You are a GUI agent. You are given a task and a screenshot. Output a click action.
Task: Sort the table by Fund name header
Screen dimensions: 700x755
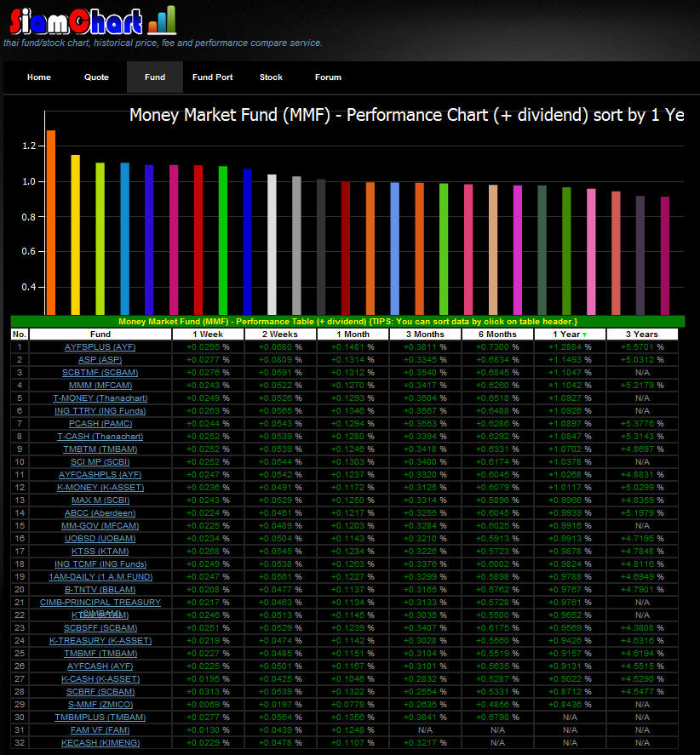pos(100,334)
